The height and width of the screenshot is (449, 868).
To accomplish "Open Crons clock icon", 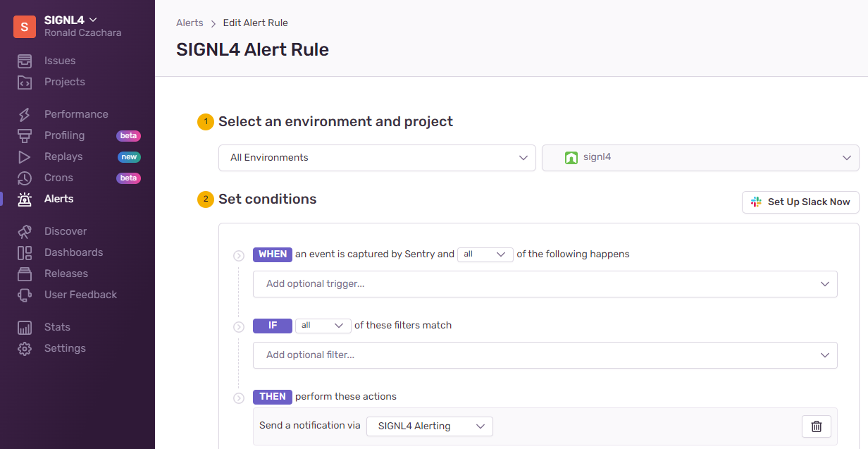I will click(25, 178).
